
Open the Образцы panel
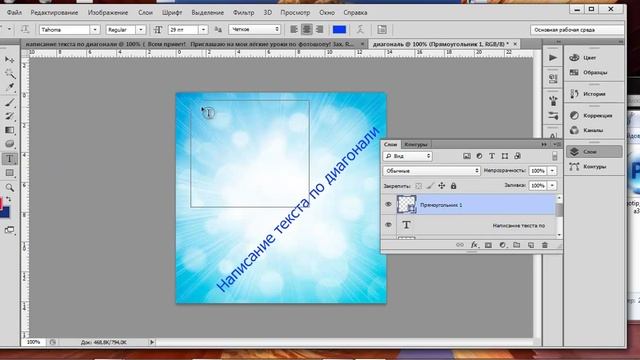pos(594,72)
